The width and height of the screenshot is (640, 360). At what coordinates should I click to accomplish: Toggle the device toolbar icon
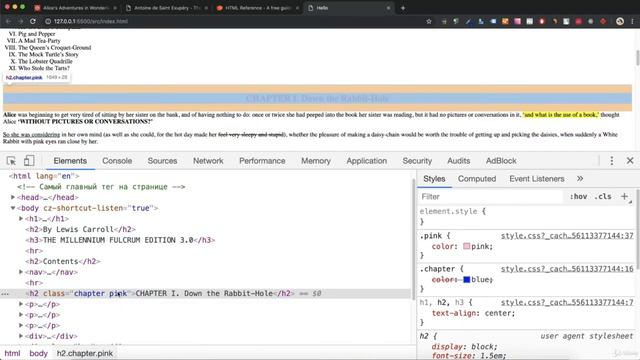click(x=29, y=161)
